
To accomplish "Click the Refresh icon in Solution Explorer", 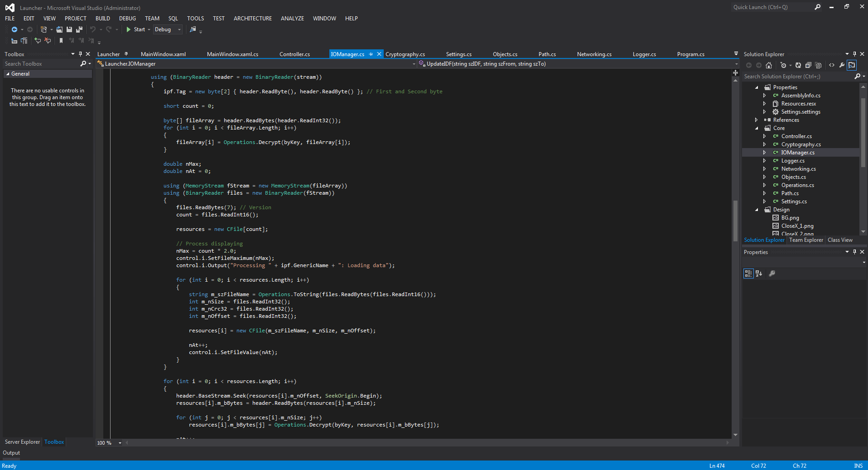I will (798, 65).
